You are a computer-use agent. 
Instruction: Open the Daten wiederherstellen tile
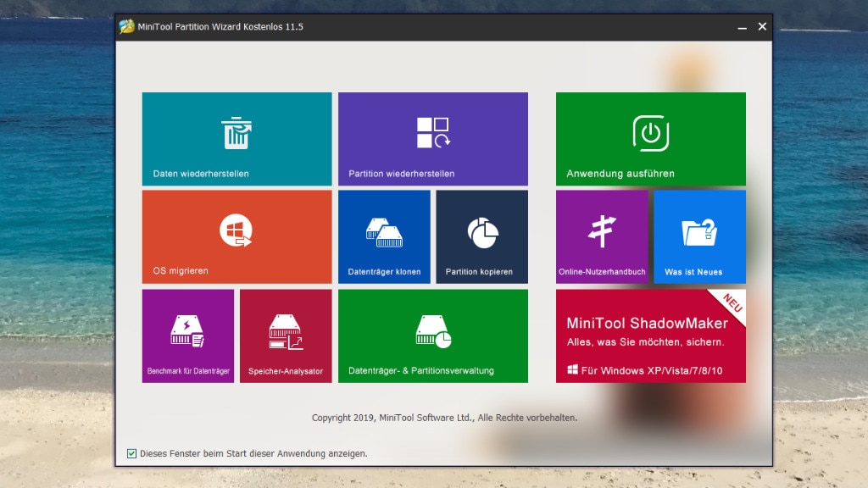click(x=237, y=139)
